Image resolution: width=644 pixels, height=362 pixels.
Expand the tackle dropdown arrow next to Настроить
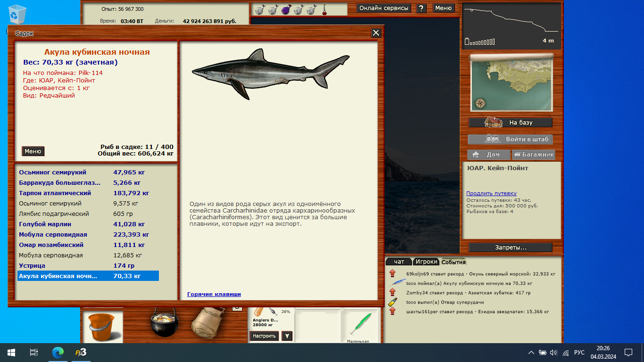pos(287,336)
